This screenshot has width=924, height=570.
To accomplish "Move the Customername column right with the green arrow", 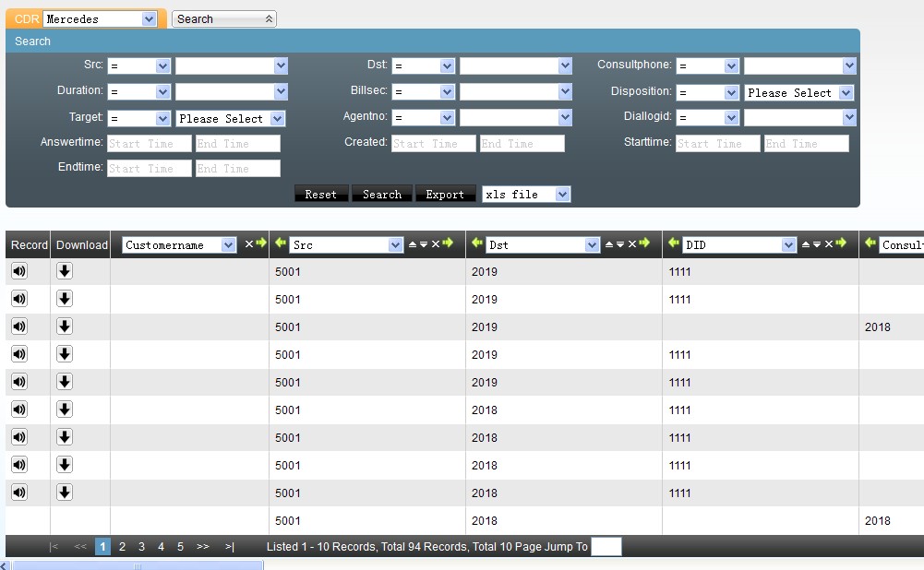I will tap(261, 243).
